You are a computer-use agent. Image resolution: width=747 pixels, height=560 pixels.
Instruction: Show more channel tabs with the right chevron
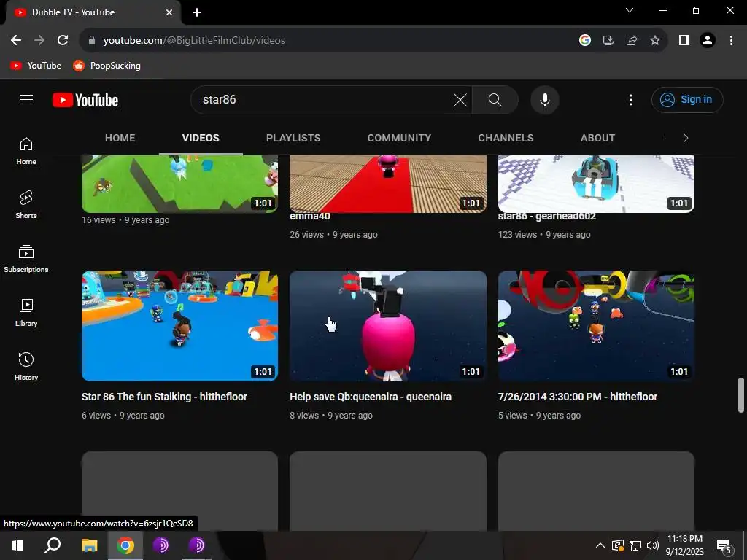686,138
